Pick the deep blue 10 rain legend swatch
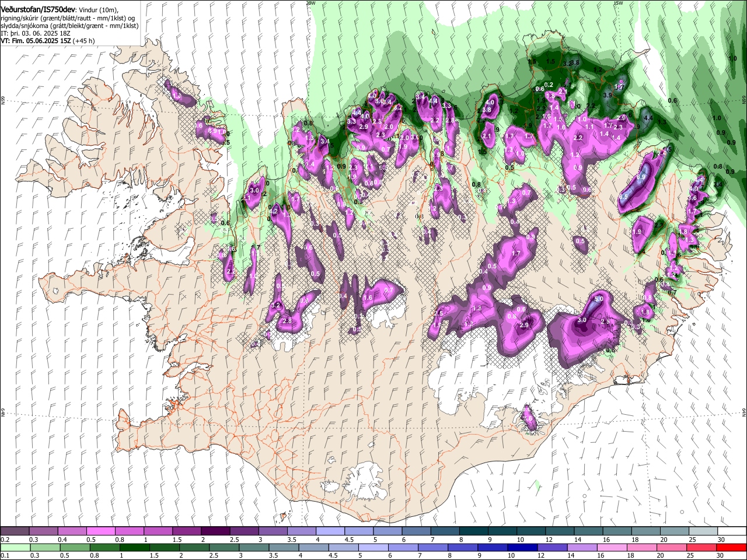Viewport: 747px width, 560px height. click(522, 548)
